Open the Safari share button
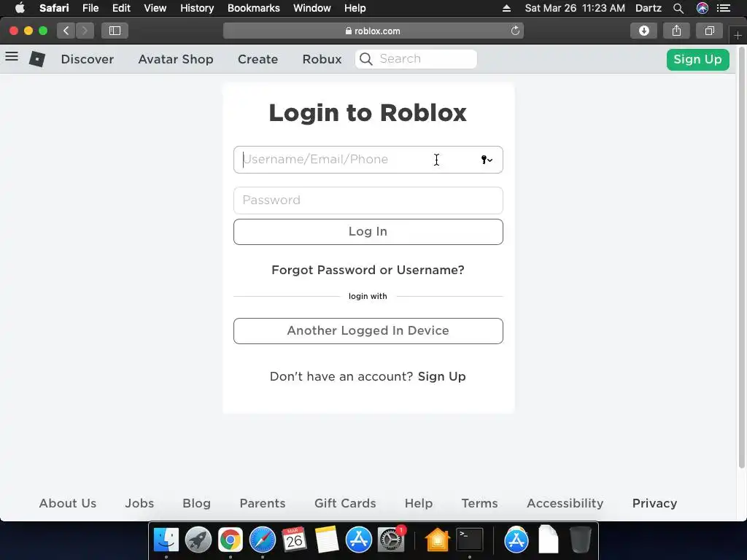This screenshot has height=560, width=747. [676, 31]
